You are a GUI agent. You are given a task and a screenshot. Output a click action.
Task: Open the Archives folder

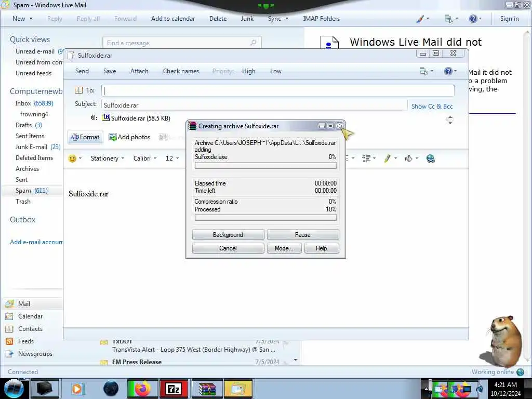click(x=27, y=169)
